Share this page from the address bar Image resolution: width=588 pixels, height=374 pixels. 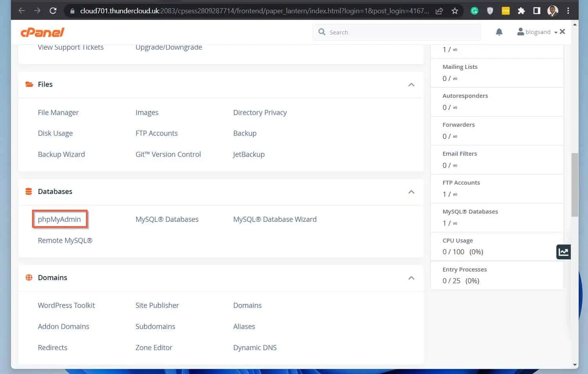point(439,11)
